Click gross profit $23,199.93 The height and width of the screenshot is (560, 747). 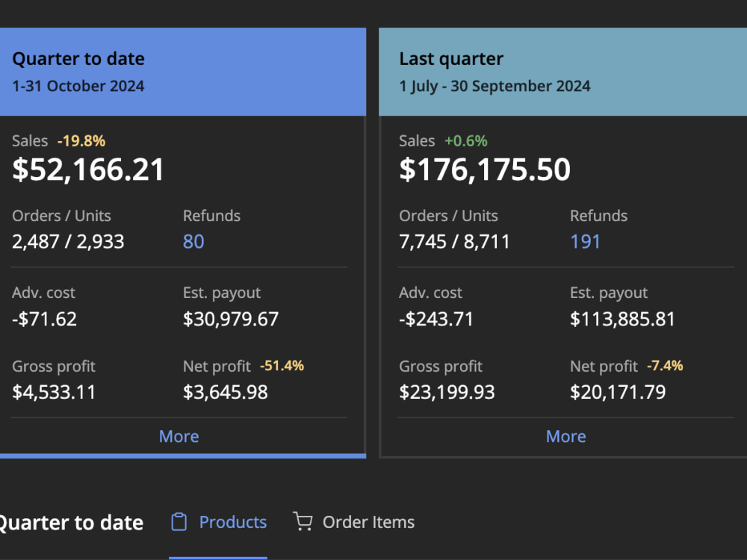(x=447, y=393)
